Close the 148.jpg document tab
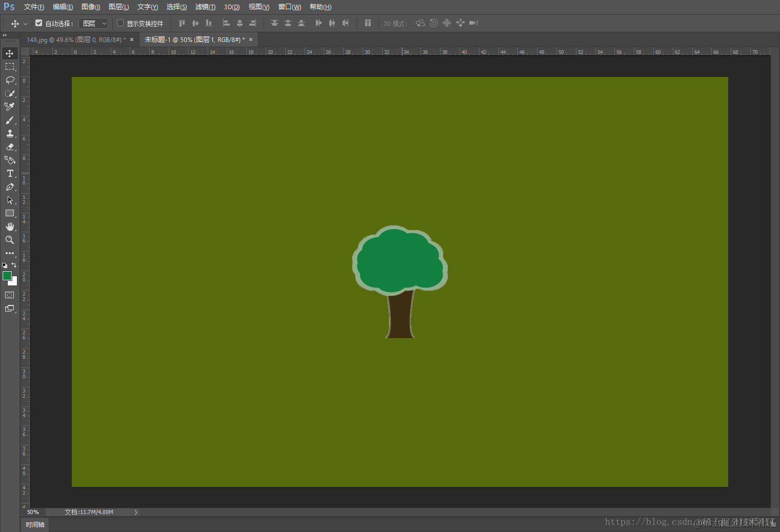This screenshot has width=780, height=532. point(132,39)
